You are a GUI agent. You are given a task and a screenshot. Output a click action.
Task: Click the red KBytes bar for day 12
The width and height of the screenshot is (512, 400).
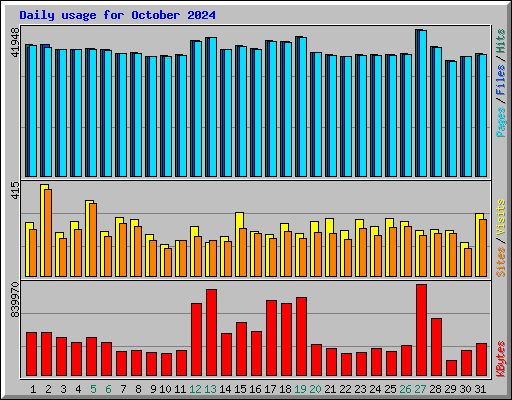pos(196,340)
